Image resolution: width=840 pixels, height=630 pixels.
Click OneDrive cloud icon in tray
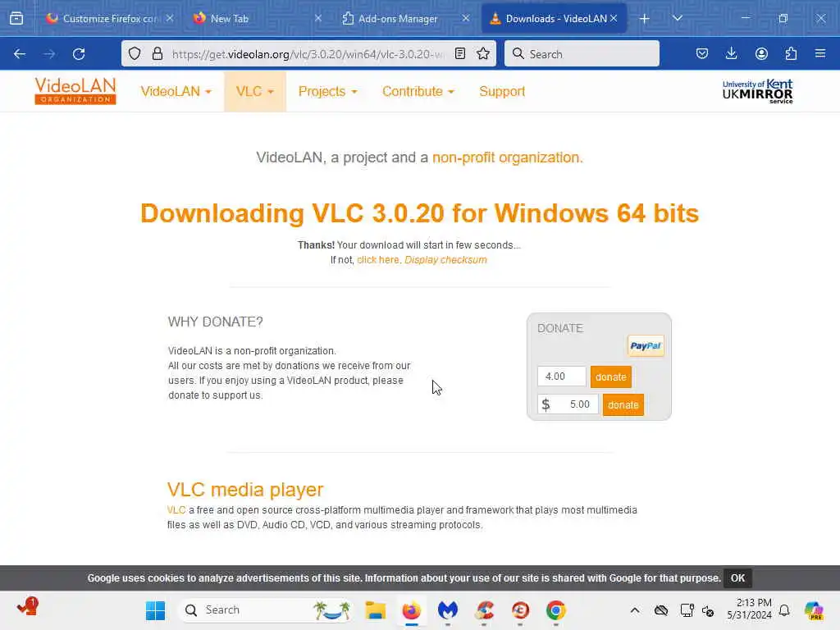pyautogui.click(x=661, y=610)
